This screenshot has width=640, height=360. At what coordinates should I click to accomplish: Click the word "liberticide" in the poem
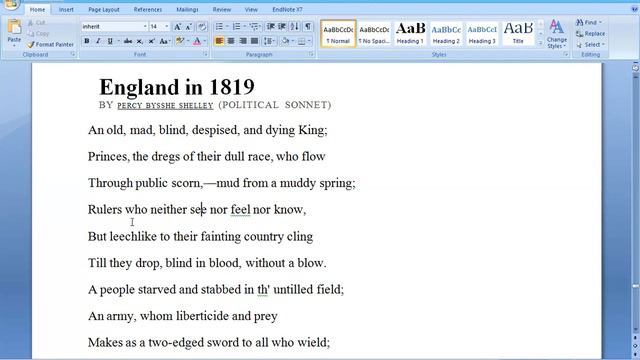tap(202, 316)
